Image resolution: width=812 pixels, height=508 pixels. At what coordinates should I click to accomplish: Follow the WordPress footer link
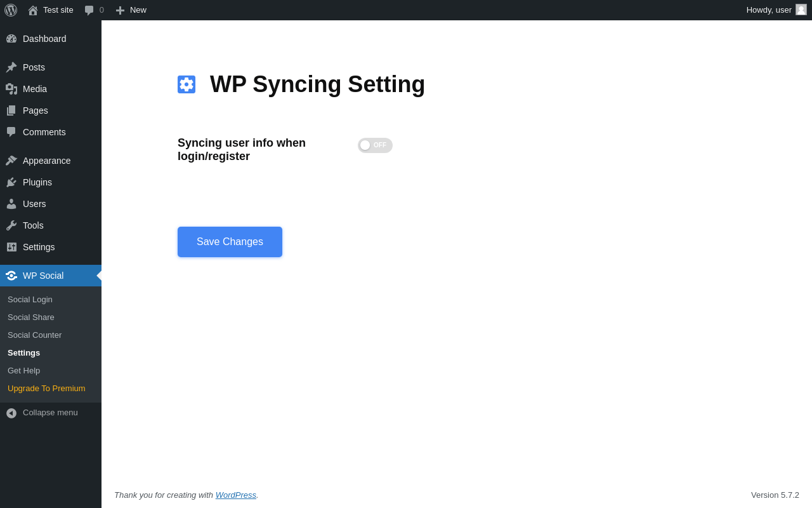[x=236, y=495]
